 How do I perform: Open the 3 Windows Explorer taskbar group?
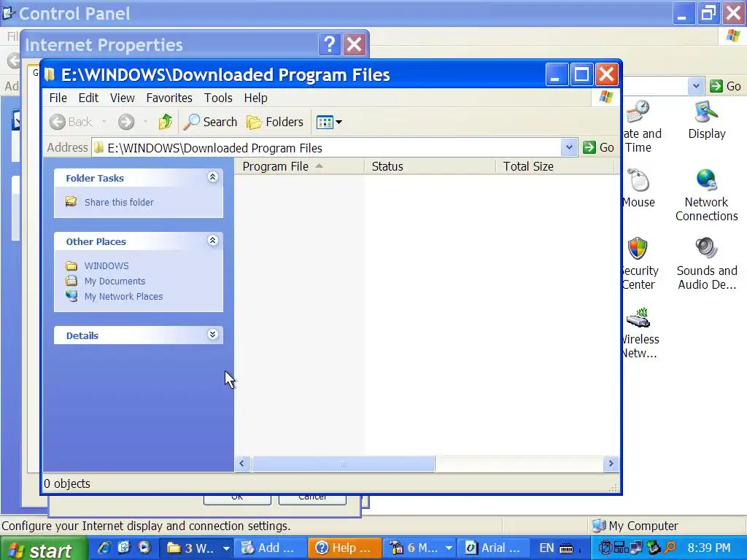click(197, 548)
